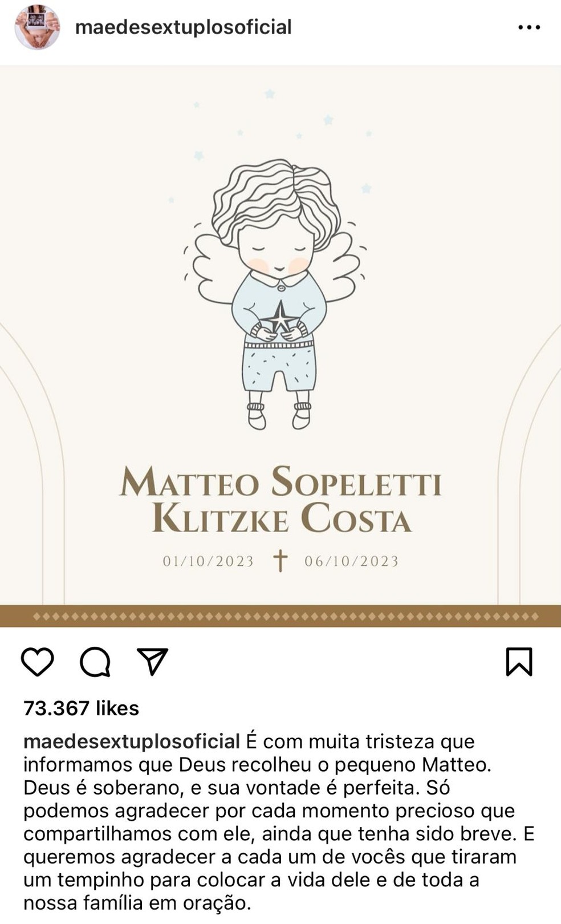The image size is (561, 924).
Task: Like the post with the heart icon
Action: click(38, 662)
